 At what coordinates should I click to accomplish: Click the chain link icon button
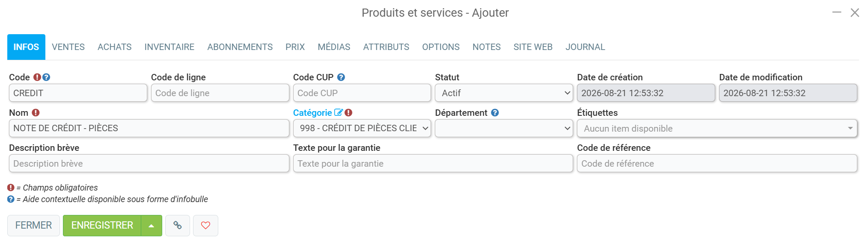point(178,225)
